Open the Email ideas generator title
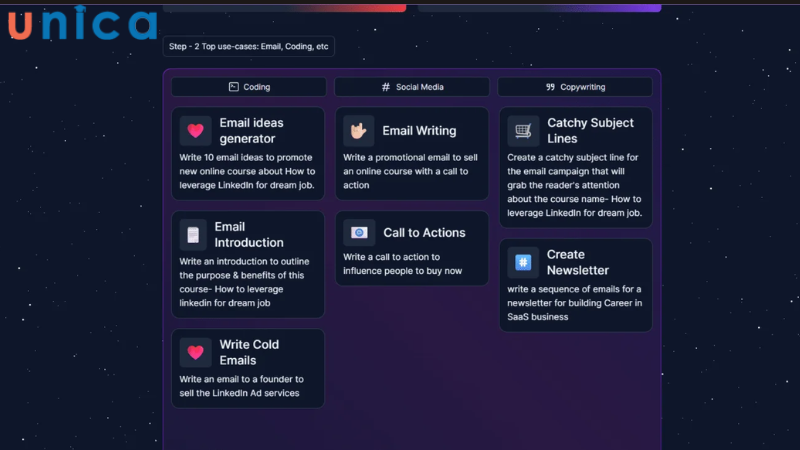Viewport: 800px width, 450px height. (252, 131)
